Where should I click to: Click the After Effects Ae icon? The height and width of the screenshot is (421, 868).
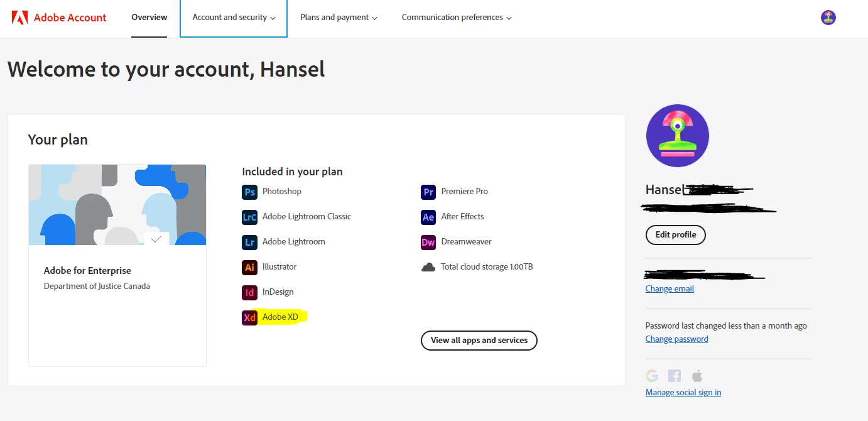tap(428, 217)
